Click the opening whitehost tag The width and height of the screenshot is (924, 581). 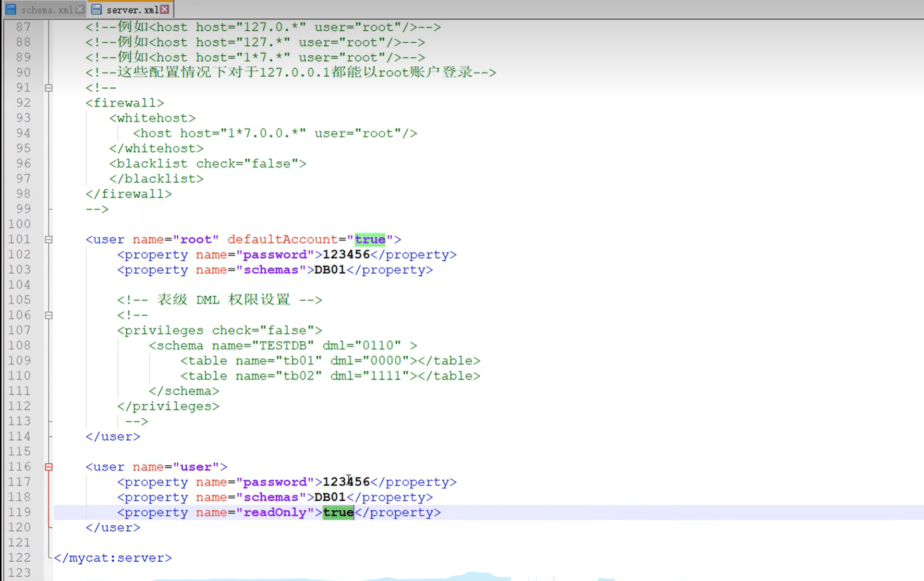[152, 118]
